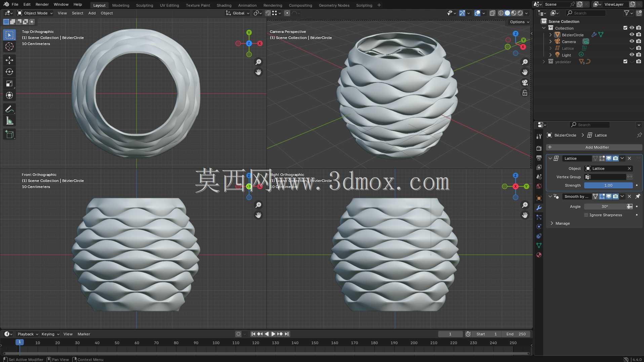
Task: Switch to the Shading workspace tab
Action: coord(224,5)
